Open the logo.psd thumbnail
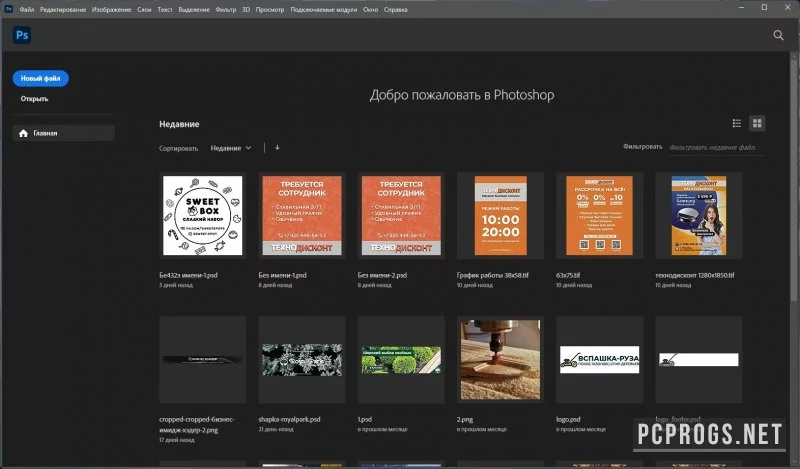 pyautogui.click(x=599, y=359)
